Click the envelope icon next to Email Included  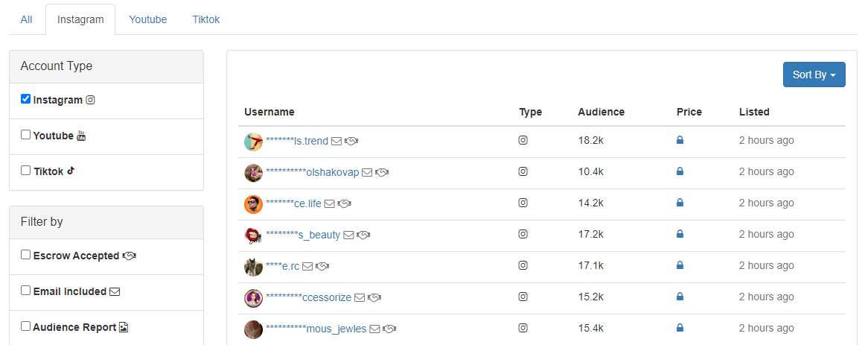click(x=115, y=291)
